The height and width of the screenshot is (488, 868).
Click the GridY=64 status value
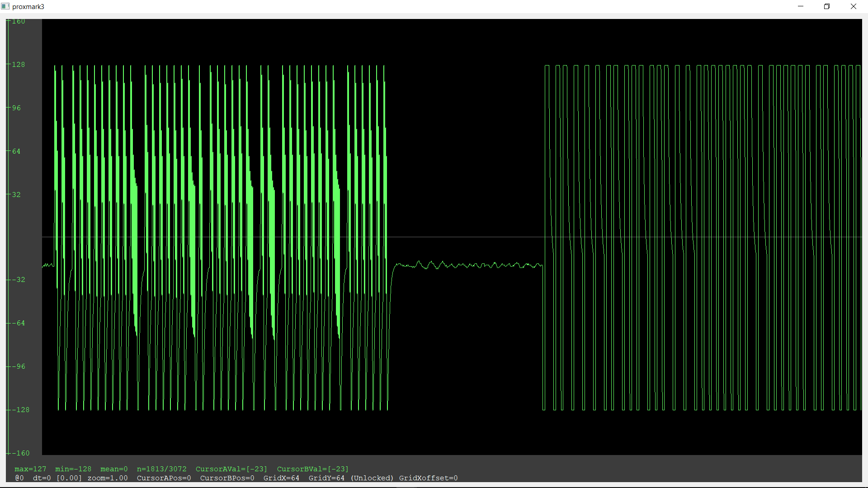click(x=326, y=478)
